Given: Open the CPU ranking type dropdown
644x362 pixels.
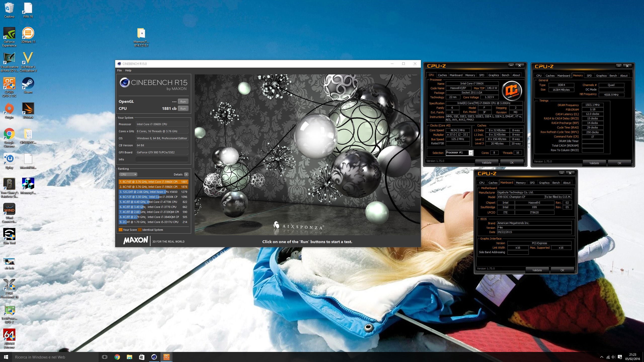Looking at the screenshot, I should [128, 174].
